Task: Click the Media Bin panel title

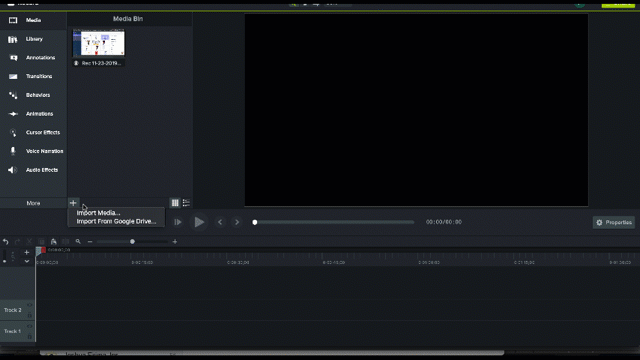Action: [x=128, y=19]
